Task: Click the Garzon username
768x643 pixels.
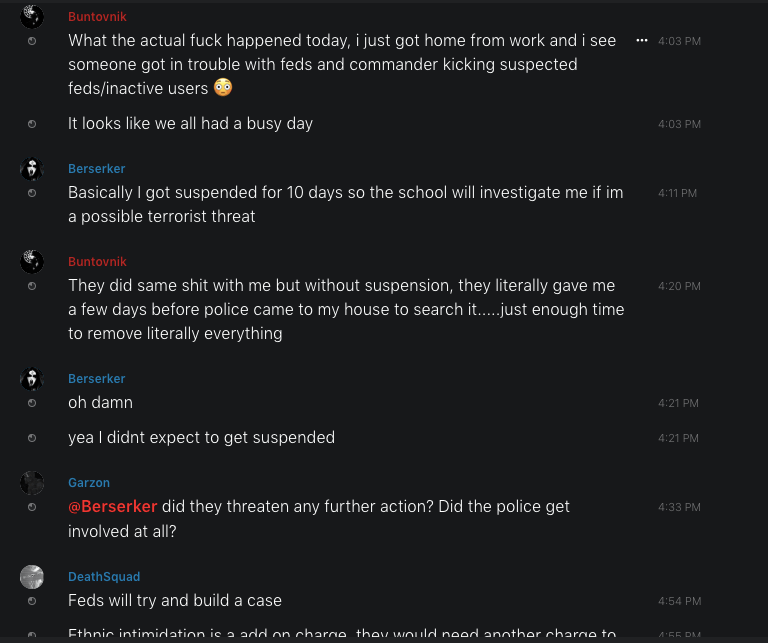Action: coord(89,483)
